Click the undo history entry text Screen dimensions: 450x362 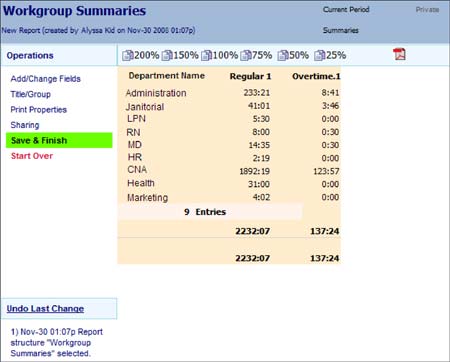point(56,343)
